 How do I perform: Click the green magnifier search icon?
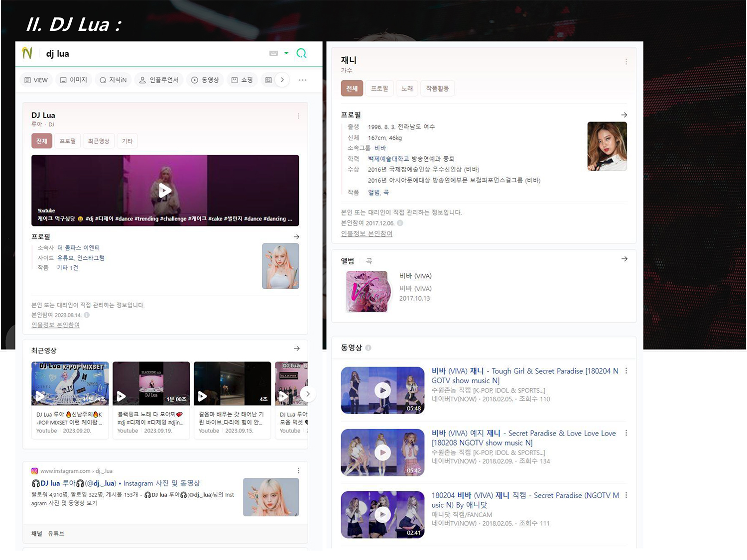click(x=301, y=53)
